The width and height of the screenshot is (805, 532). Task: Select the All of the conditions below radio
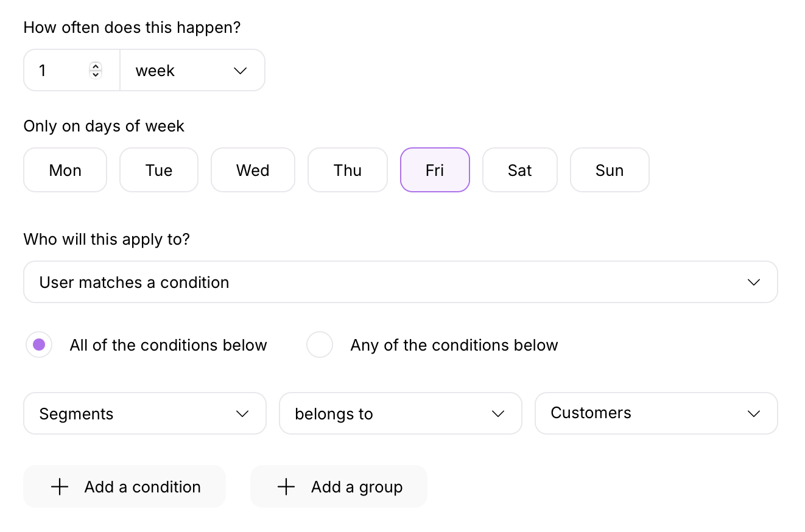[39, 345]
